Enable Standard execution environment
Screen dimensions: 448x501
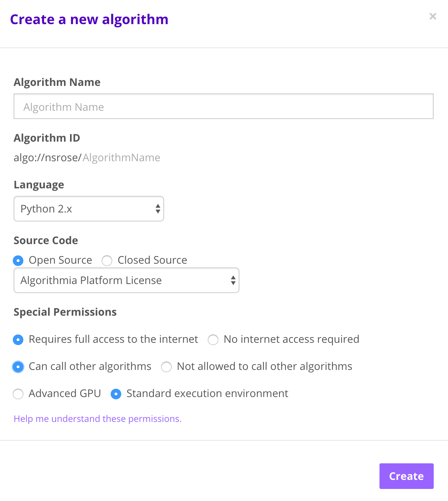pyautogui.click(x=116, y=394)
